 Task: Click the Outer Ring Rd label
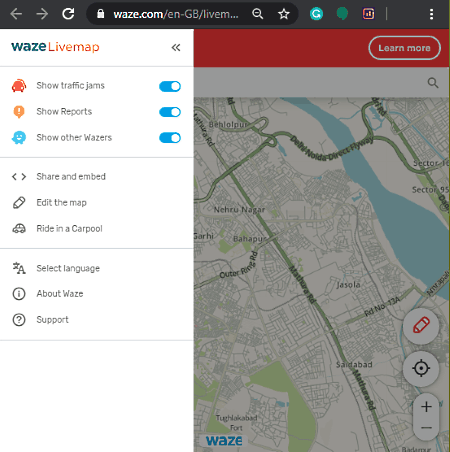pyautogui.click(x=239, y=265)
